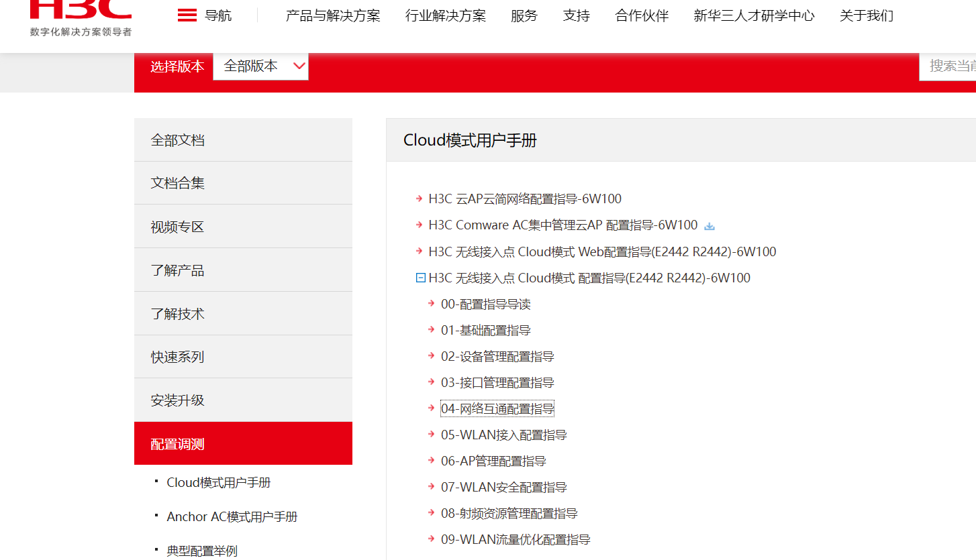976x560 pixels.
Task: Open 00-配置指导导读
Action: click(486, 304)
